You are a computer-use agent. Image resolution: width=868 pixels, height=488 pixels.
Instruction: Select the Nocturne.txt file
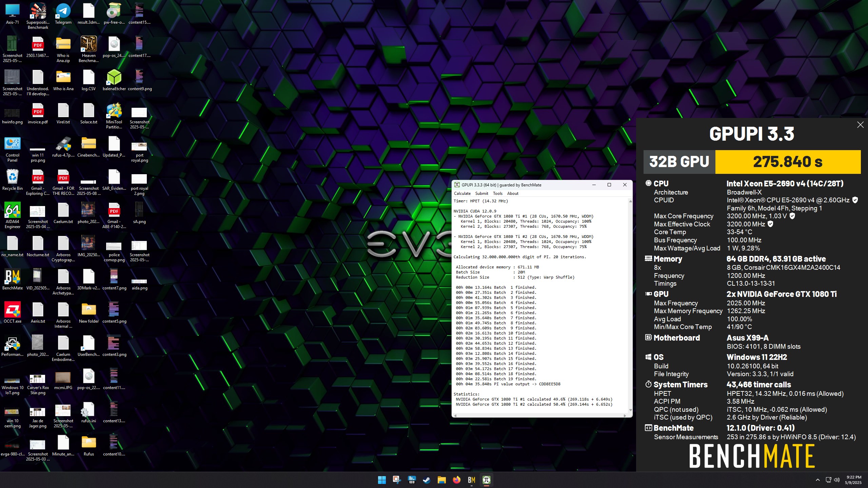[x=38, y=246]
